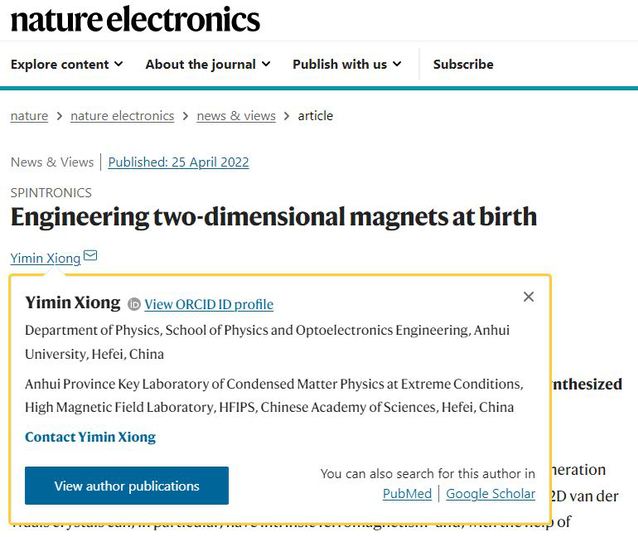This screenshot has height=537, width=638.
Task: Search this author on Google Scholar
Action: tap(490, 494)
